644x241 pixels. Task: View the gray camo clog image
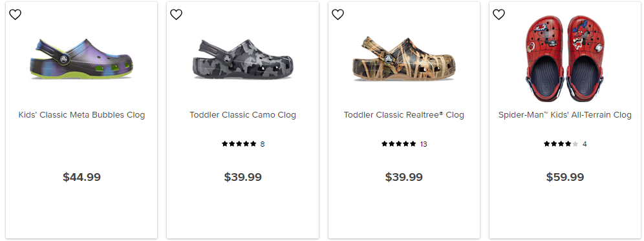point(242,59)
